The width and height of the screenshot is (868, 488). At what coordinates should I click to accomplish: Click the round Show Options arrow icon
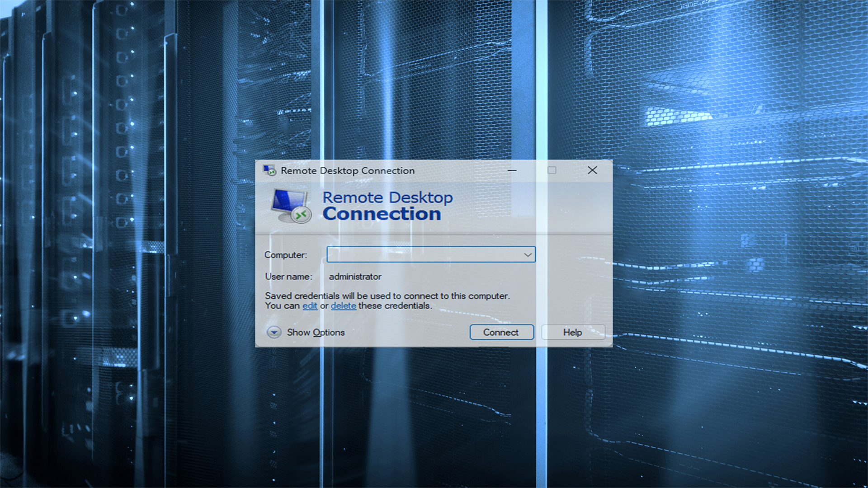click(x=274, y=333)
